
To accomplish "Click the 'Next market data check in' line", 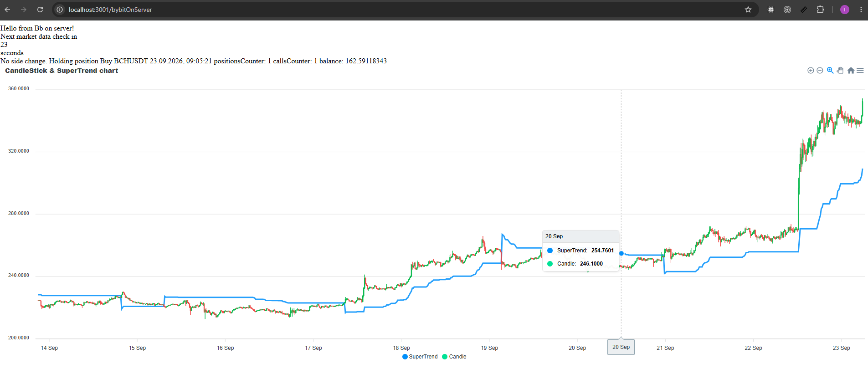I will [x=39, y=36].
